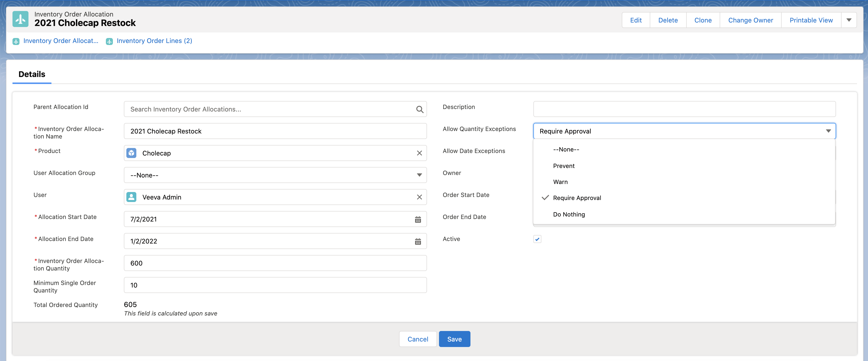868x361 pixels.
Task: Open more actions arrow beside Printable View
Action: coord(849,20)
